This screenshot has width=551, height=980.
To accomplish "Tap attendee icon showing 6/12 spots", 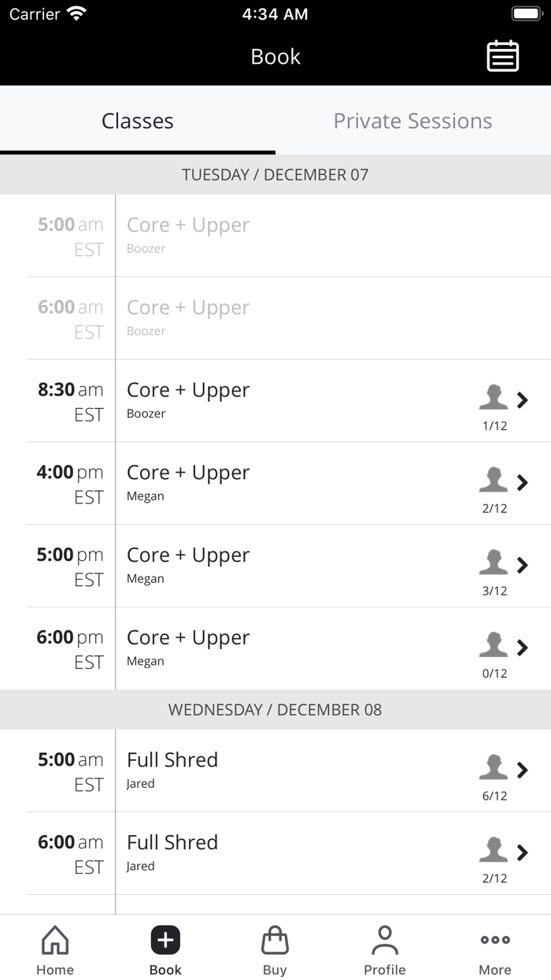I will pos(494,768).
